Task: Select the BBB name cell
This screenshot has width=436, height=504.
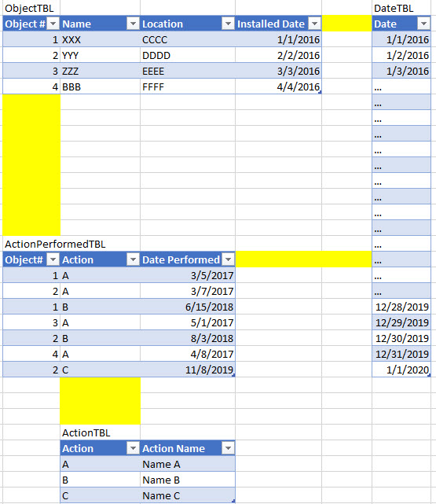Action: tap(101, 86)
